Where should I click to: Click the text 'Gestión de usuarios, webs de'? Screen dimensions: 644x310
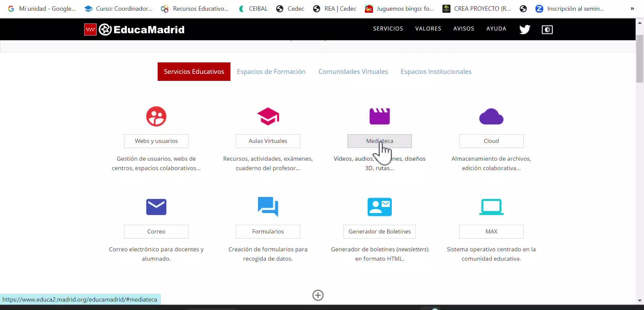click(156, 159)
